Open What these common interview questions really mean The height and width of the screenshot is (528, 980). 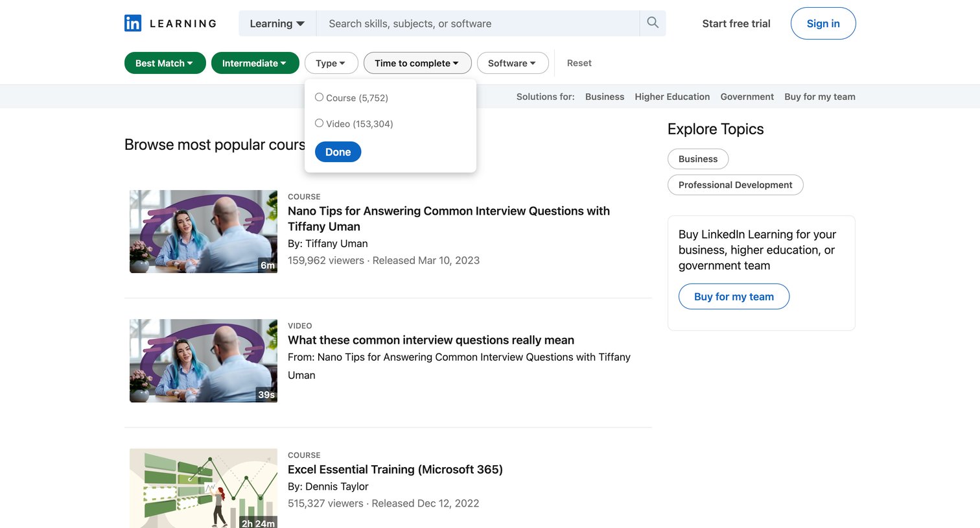[x=431, y=340]
